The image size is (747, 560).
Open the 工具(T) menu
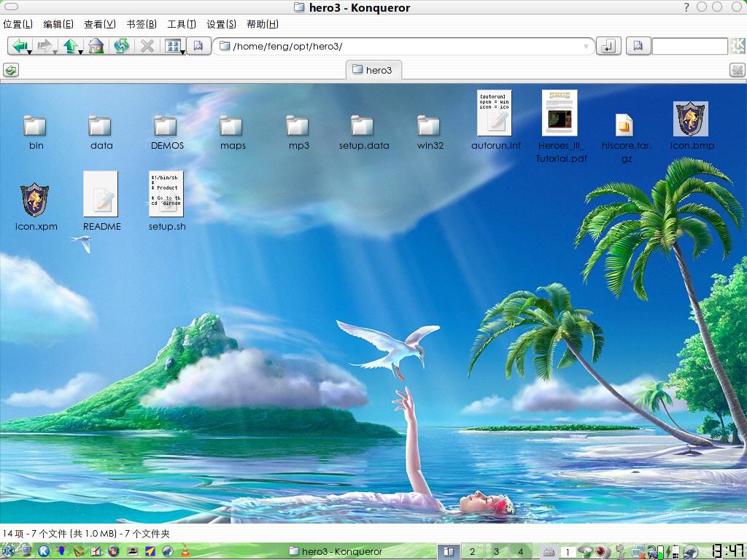tap(182, 24)
